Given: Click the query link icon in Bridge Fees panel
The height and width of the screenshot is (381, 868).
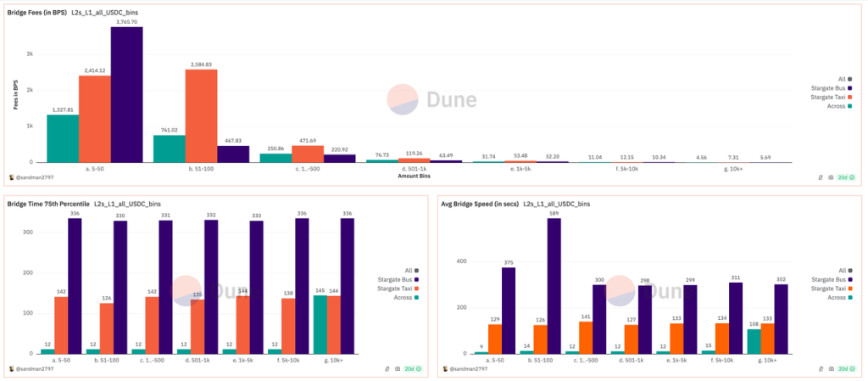Looking at the screenshot, I should point(821,177).
